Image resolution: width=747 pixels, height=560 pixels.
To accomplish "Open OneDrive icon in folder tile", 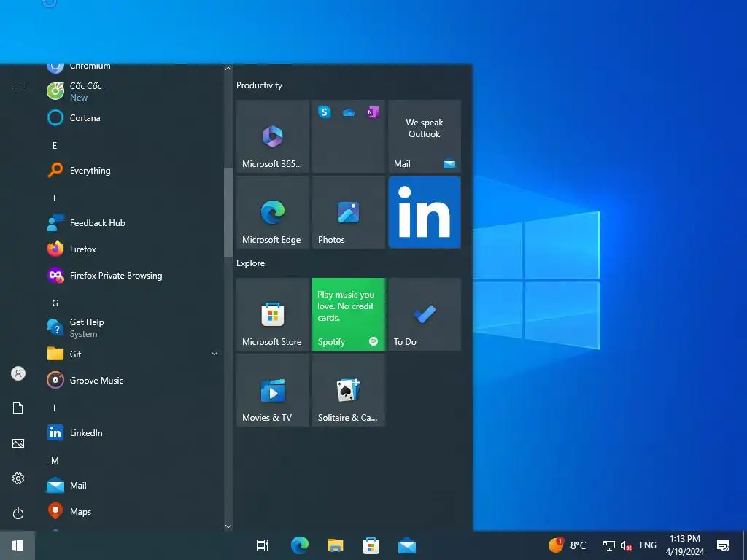I will point(349,112).
